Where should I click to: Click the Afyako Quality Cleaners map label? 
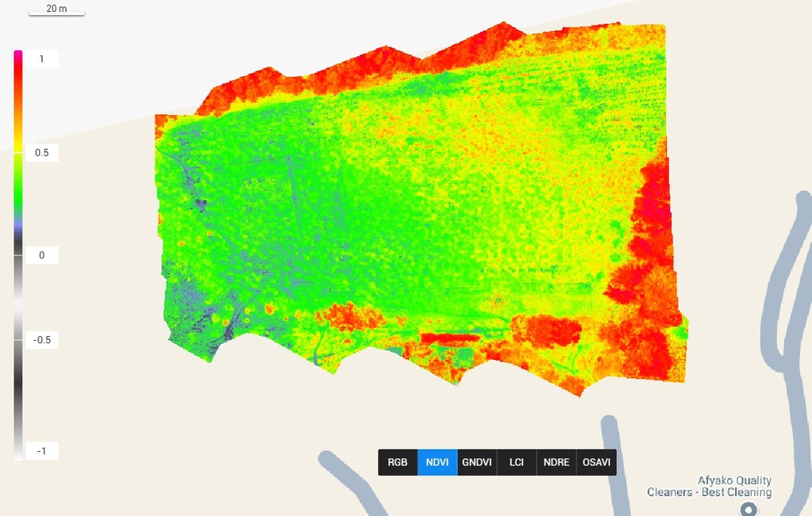709,486
